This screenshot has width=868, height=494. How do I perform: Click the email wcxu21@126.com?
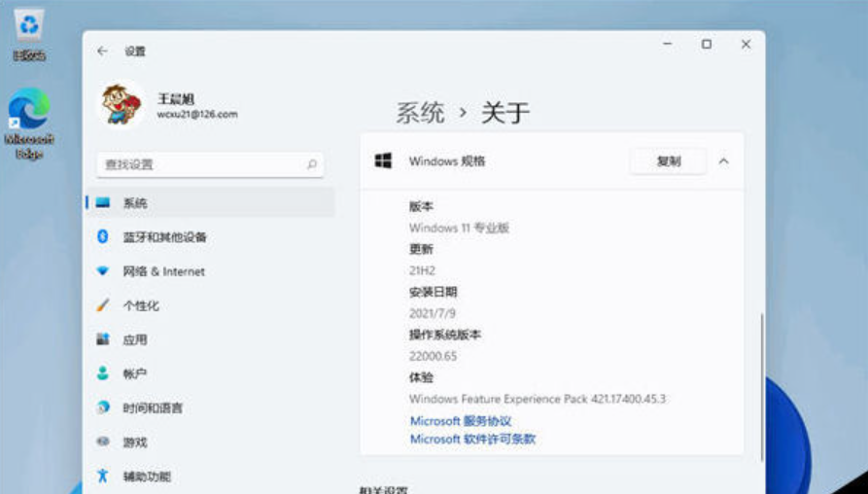pyautogui.click(x=197, y=115)
